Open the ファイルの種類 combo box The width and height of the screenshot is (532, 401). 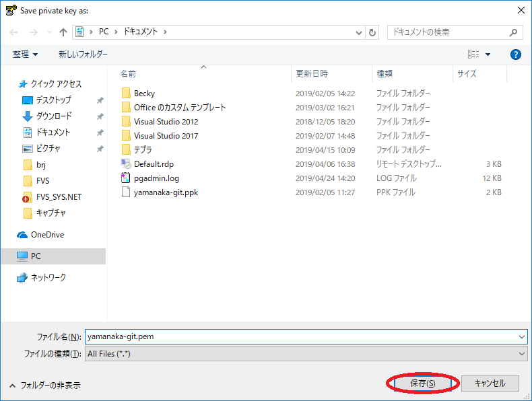pos(306,353)
